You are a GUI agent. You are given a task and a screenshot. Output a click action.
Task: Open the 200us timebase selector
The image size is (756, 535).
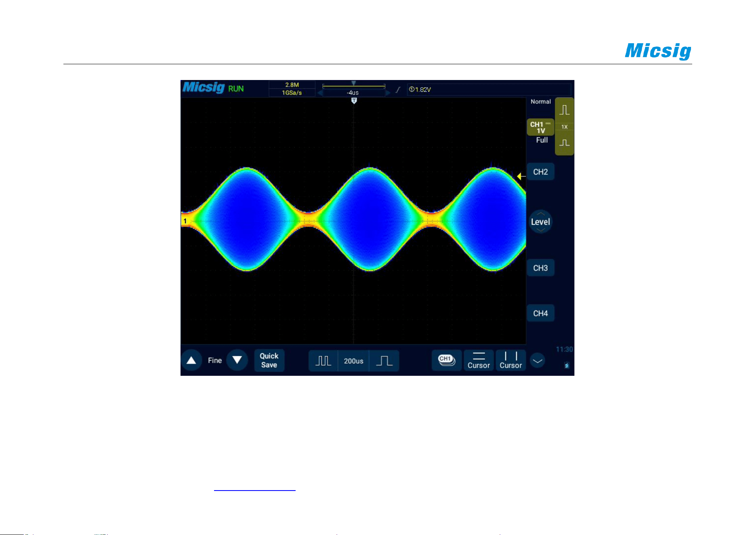click(354, 361)
